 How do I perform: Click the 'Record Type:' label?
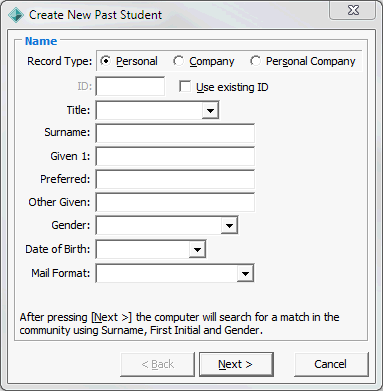(x=59, y=61)
